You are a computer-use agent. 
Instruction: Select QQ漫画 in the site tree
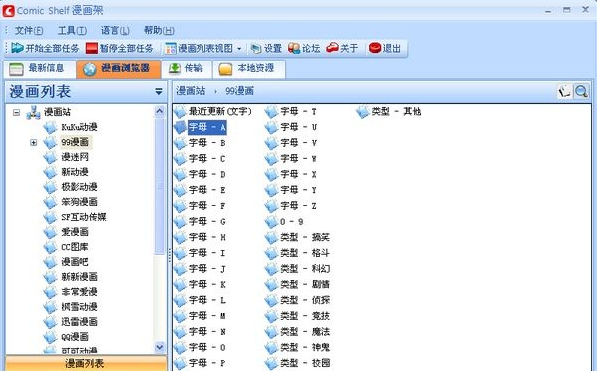point(75,337)
